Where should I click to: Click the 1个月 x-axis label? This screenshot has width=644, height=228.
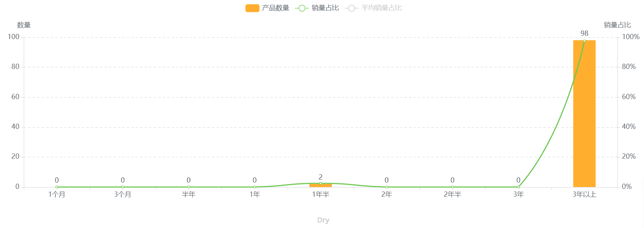coord(57,194)
